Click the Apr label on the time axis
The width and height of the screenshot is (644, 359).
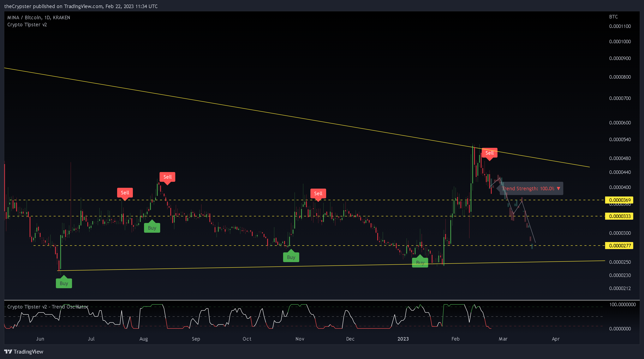(x=555, y=339)
